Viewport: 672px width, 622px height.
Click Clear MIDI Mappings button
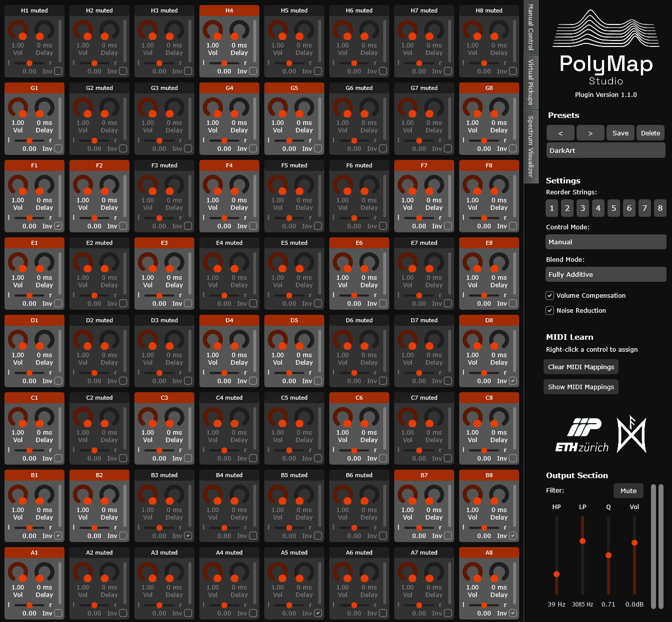581,367
